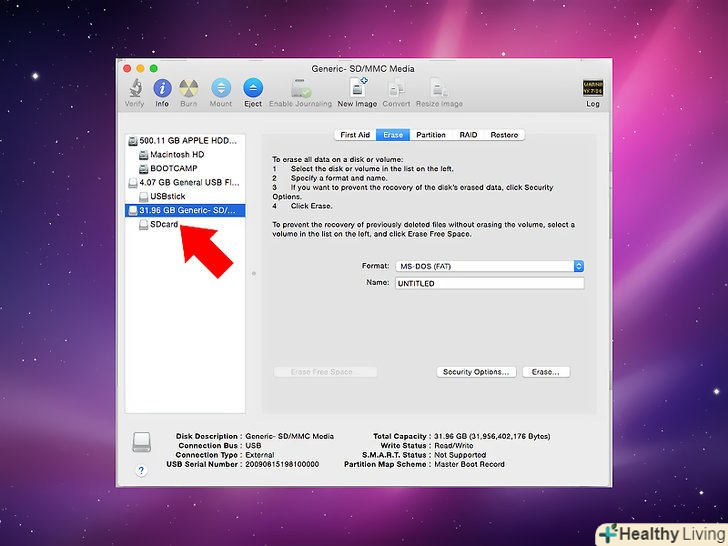Click the disk icon in the info footer
728x546 pixels.
point(141,442)
